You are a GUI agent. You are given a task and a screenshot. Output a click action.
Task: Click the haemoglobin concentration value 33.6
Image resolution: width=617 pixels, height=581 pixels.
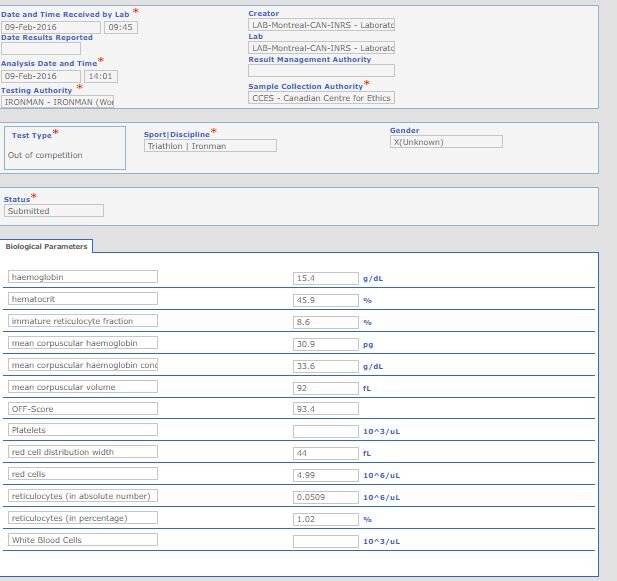pyautogui.click(x=326, y=366)
